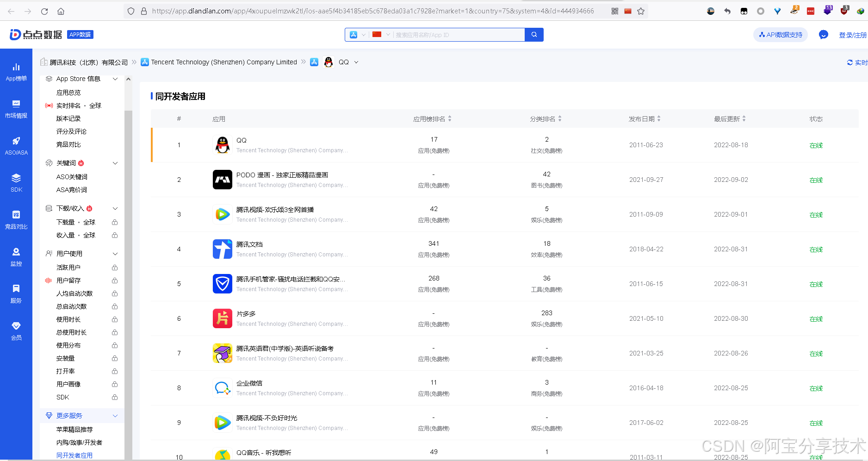
Task: Open 腾讯英语君(中学版) app link
Action: [x=285, y=349]
